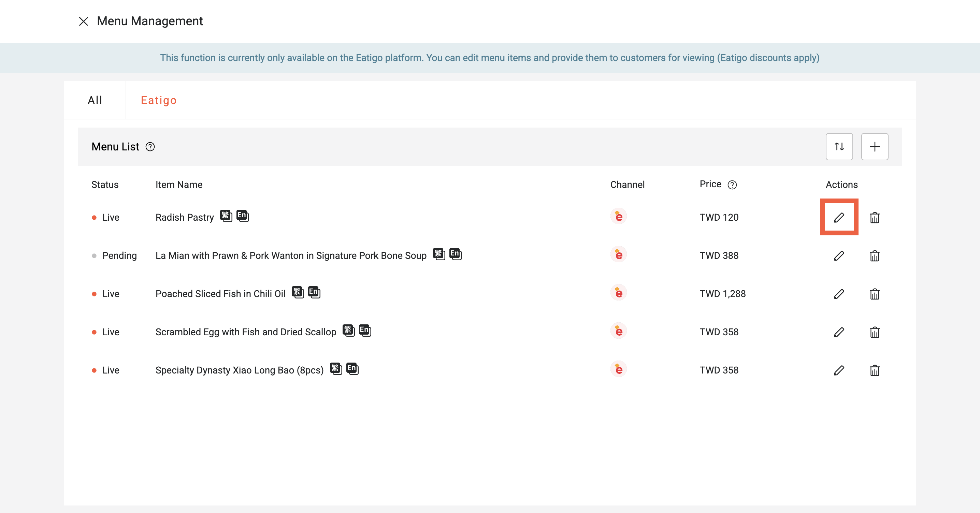Click the Eatigo platform info banner

[x=490, y=58]
